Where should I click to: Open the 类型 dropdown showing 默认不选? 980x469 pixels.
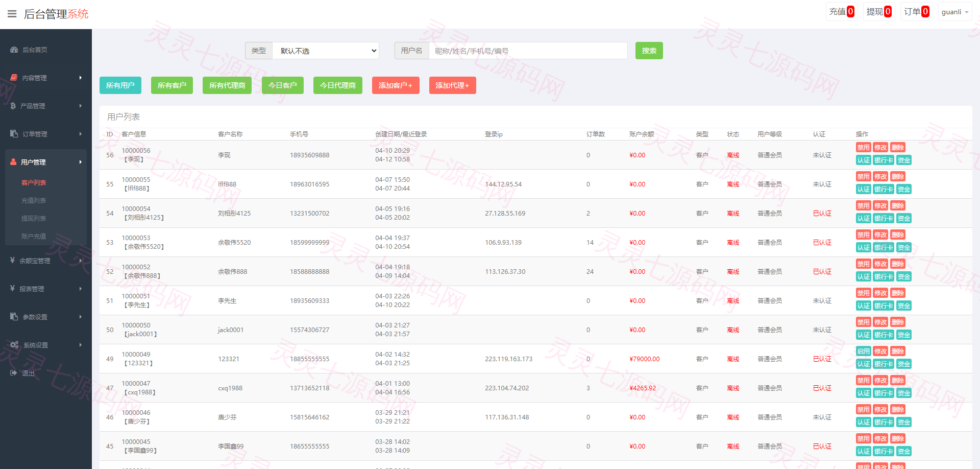(326, 51)
